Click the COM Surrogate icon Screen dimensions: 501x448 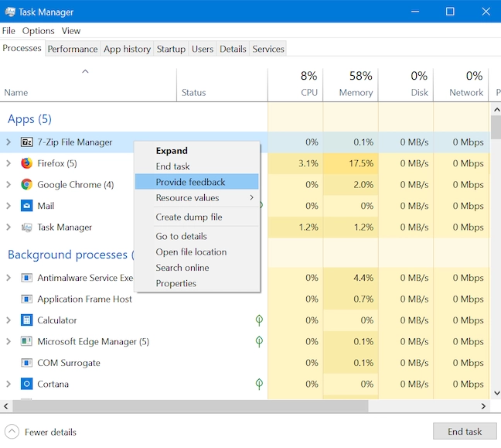click(26, 363)
